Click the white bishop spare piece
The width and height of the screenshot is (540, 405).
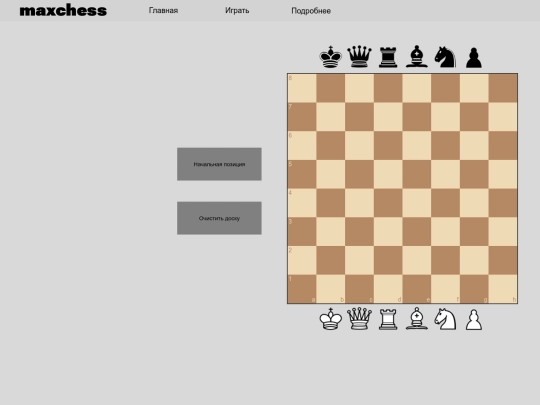[417, 319]
